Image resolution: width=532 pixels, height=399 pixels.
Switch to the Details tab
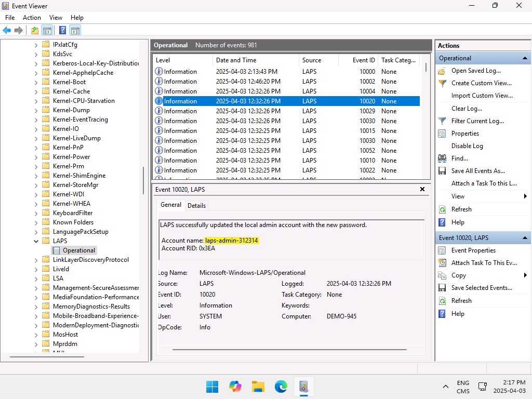point(196,206)
